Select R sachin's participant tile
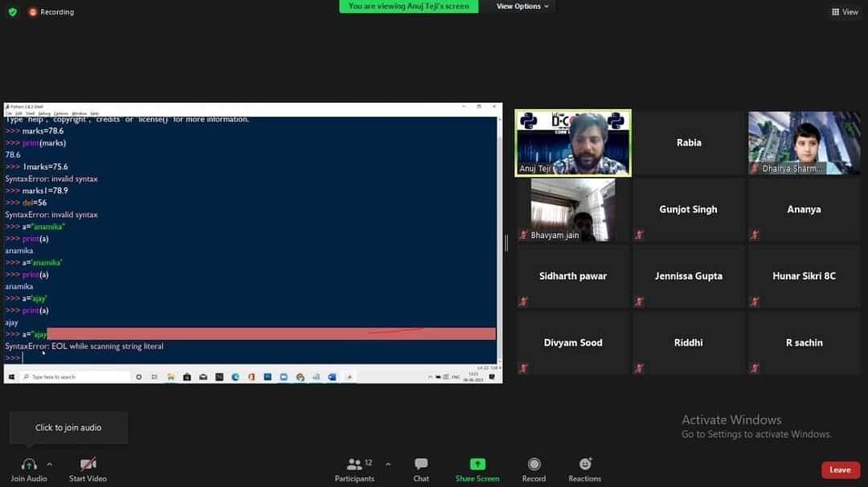 pos(804,342)
